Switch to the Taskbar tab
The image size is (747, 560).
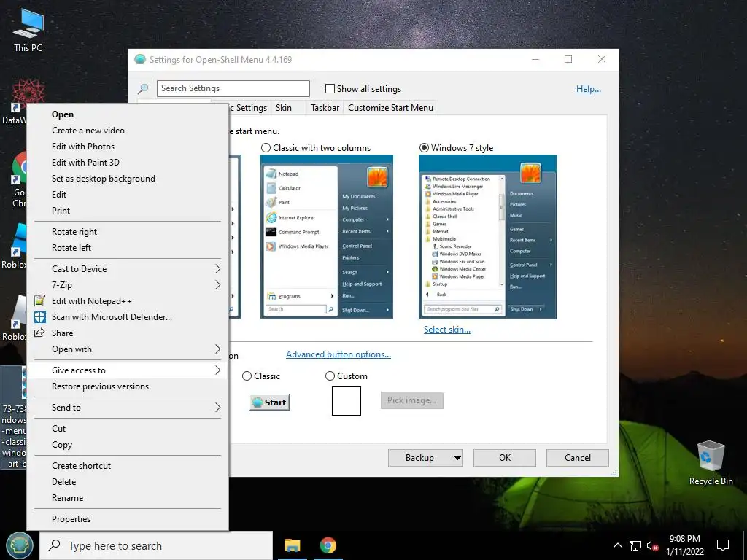[325, 108]
